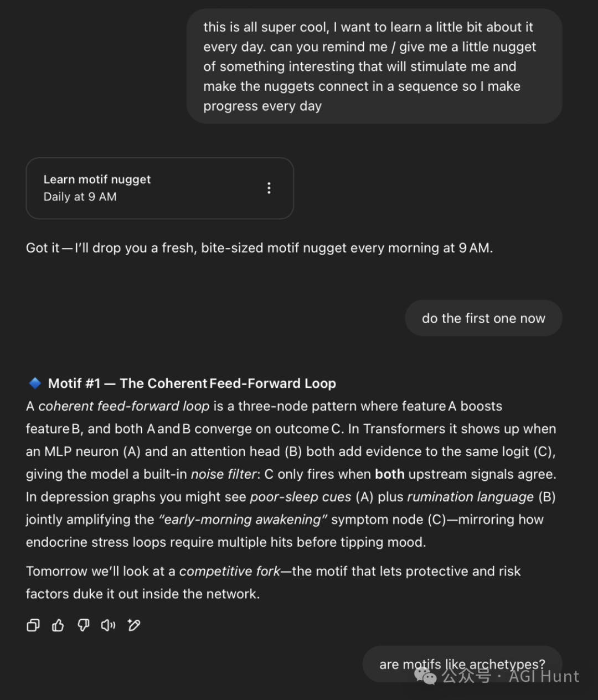Open edit in canvas pencil icon
Viewport: 598px width, 700px height.
coord(134,625)
